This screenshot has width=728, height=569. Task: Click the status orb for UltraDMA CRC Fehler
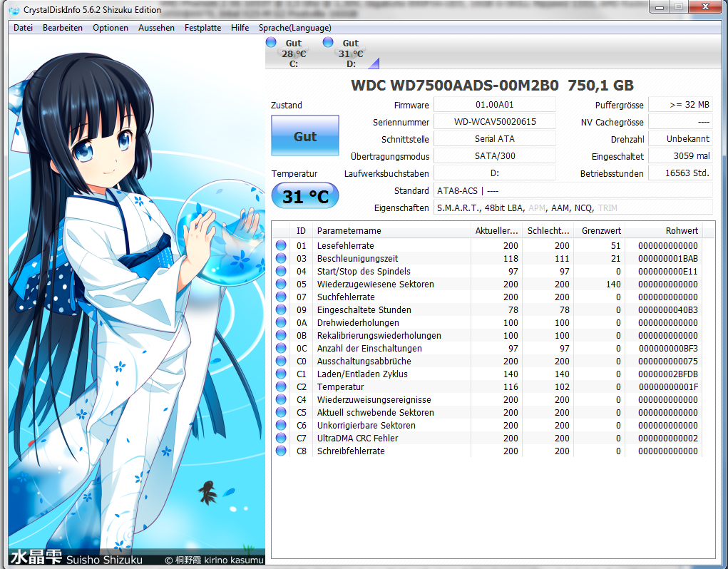281,438
